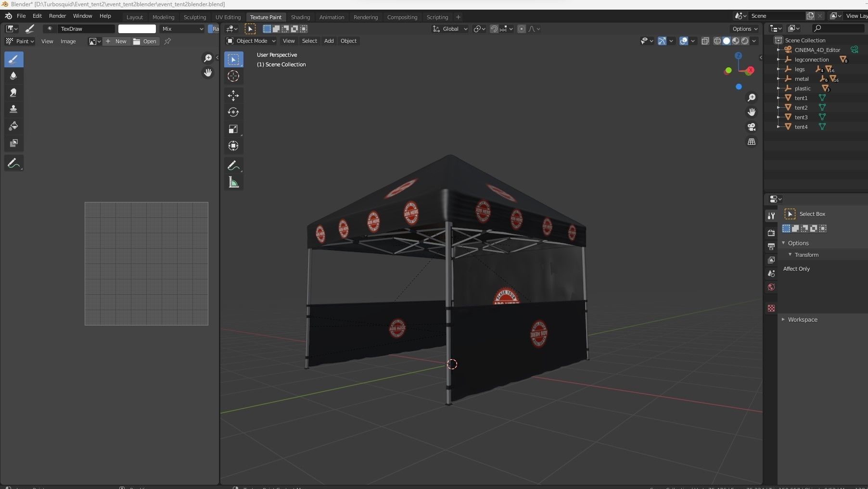
Task: Open the Mix blend mode dropdown
Action: click(182, 29)
